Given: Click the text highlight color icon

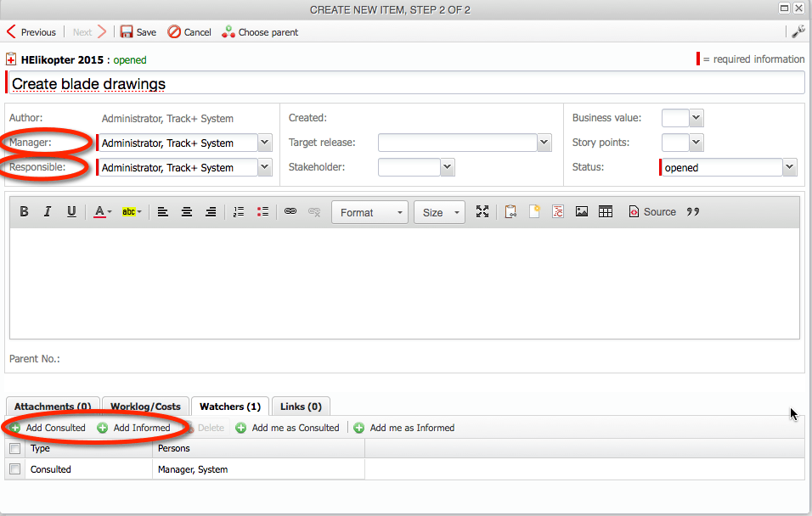Looking at the screenshot, I should pos(129,211).
